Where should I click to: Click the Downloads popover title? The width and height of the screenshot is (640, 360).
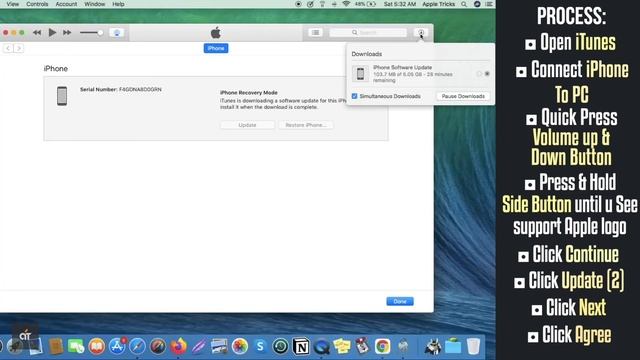click(367, 54)
